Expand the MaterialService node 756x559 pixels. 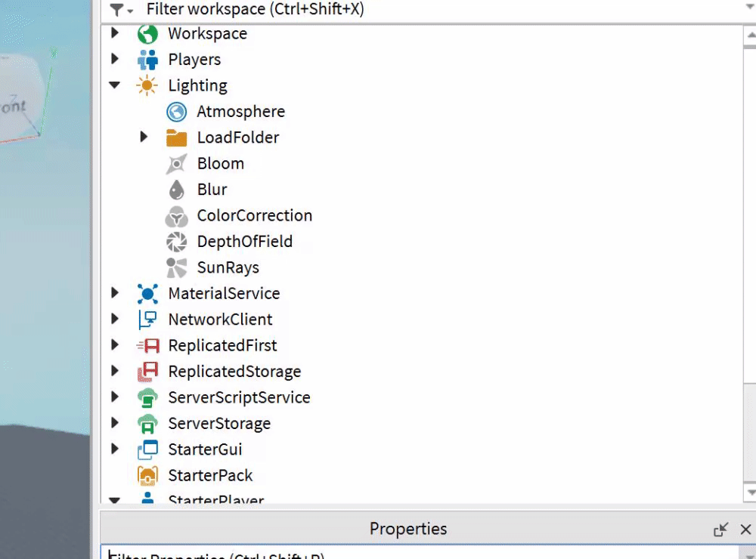(x=115, y=293)
